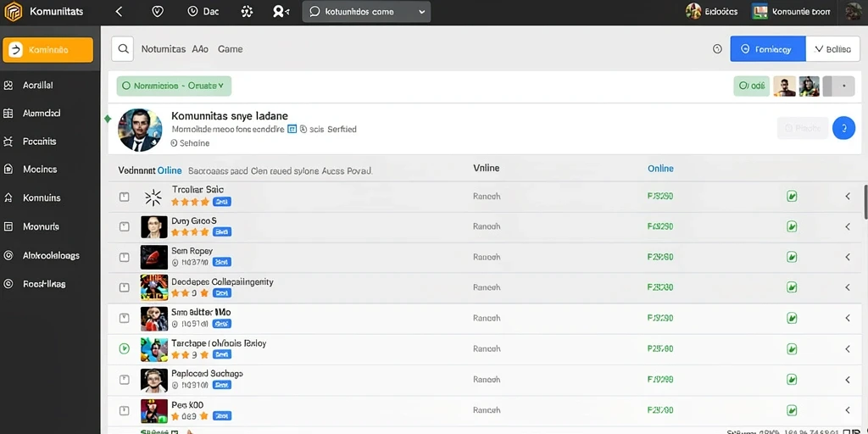Tick checkbox for Deodepes Collapaiingenity row
Viewport: 868px width, 434px height.
coord(125,287)
